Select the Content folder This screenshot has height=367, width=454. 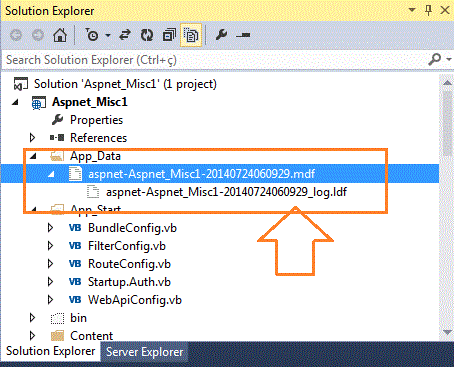click(x=91, y=336)
